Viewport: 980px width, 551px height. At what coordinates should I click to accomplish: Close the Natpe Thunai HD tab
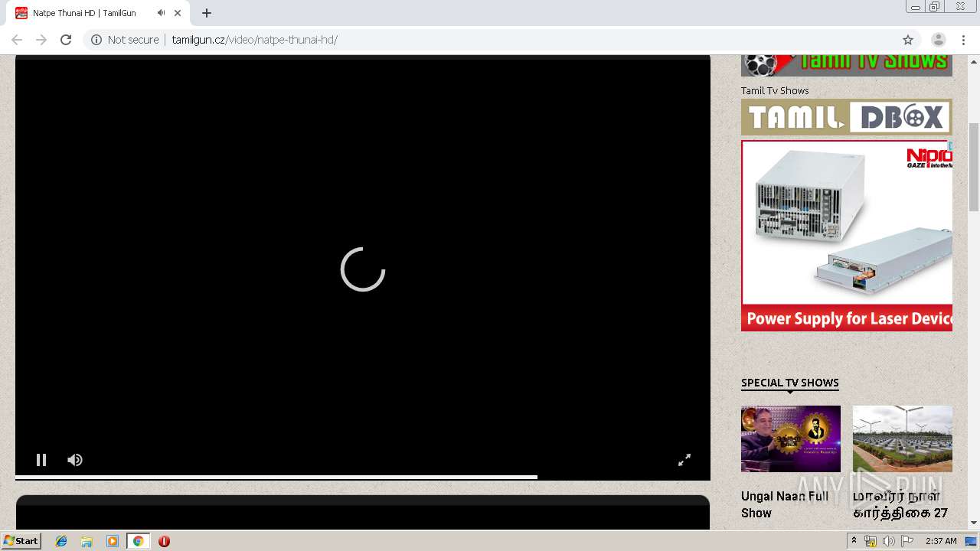click(x=178, y=13)
